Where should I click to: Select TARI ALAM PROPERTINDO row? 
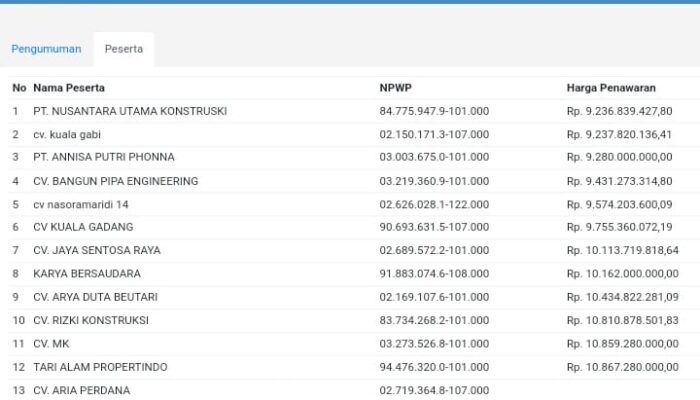click(x=100, y=367)
